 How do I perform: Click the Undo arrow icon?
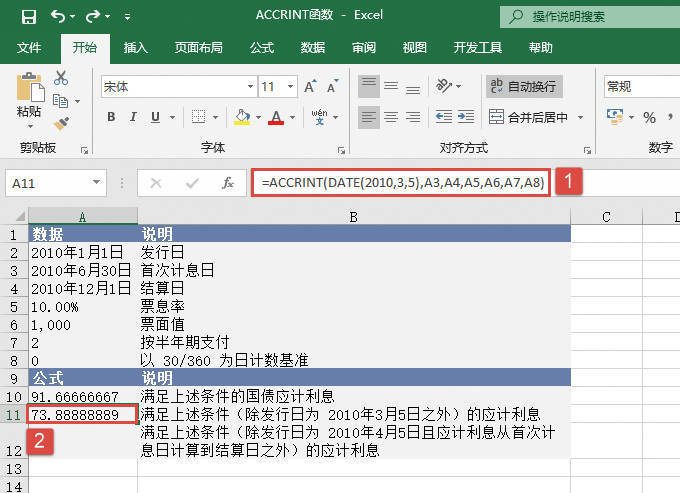click(58, 16)
